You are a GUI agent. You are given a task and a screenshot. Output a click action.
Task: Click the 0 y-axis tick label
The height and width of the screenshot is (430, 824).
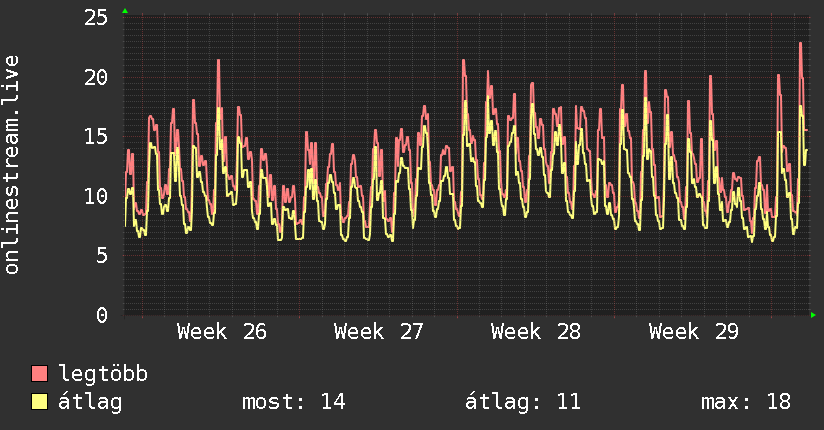tap(102, 315)
